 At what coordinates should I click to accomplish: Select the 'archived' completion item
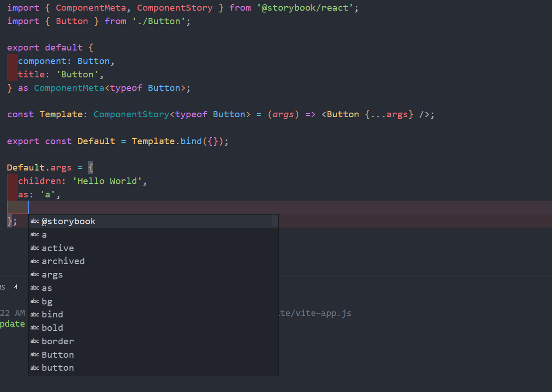[x=153, y=261]
